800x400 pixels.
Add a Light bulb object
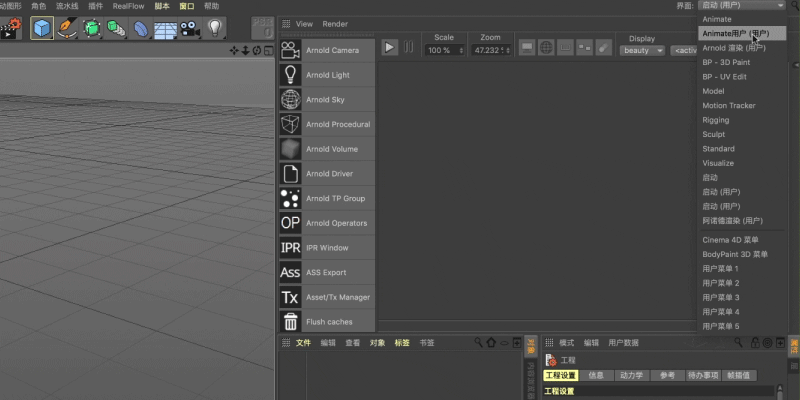point(215,28)
